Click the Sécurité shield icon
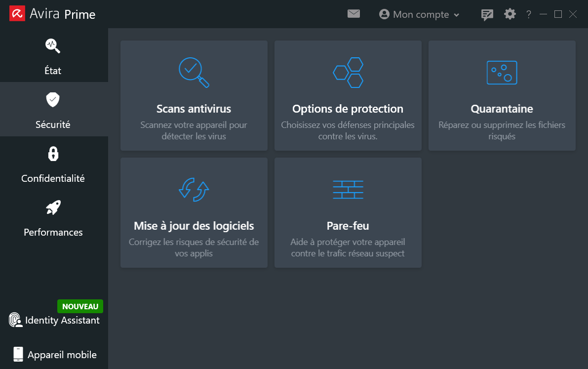The width and height of the screenshot is (588, 369). (52, 100)
